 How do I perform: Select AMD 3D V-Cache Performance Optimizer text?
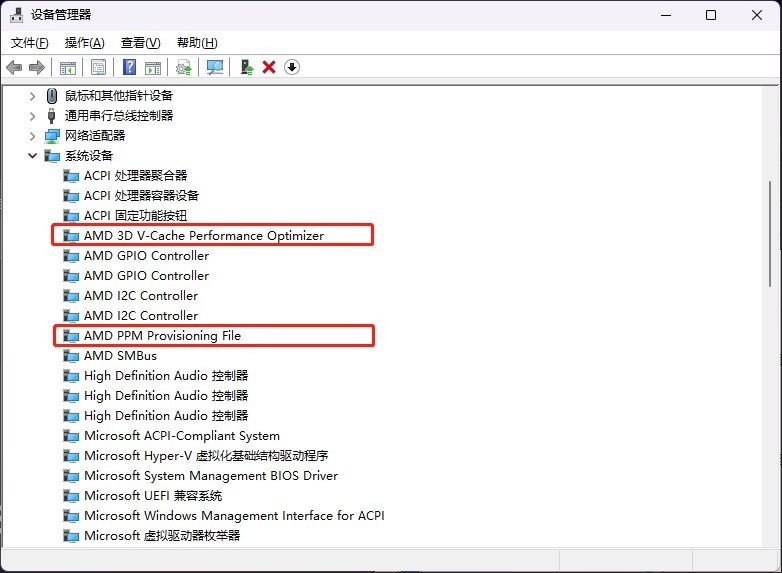coord(204,235)
